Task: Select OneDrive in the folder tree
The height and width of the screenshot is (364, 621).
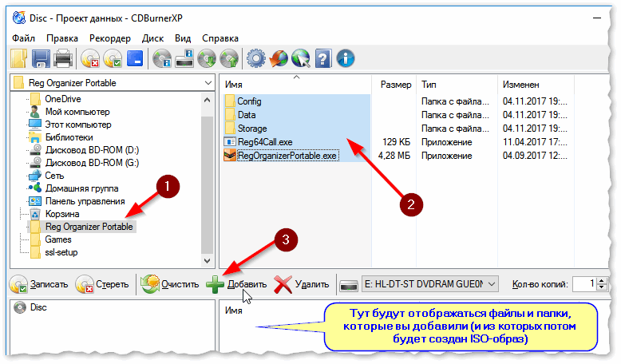Action: [62, 99]
